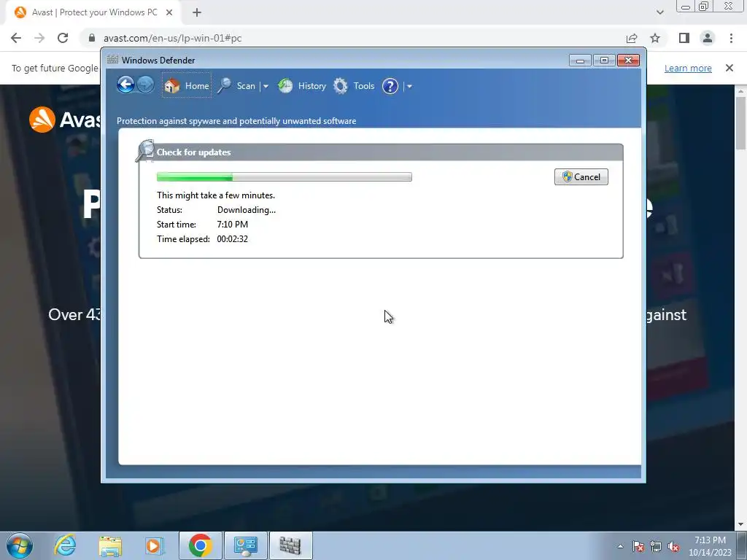
Task: Open Windows Defender Home page
Action: [x=186, y=86]
